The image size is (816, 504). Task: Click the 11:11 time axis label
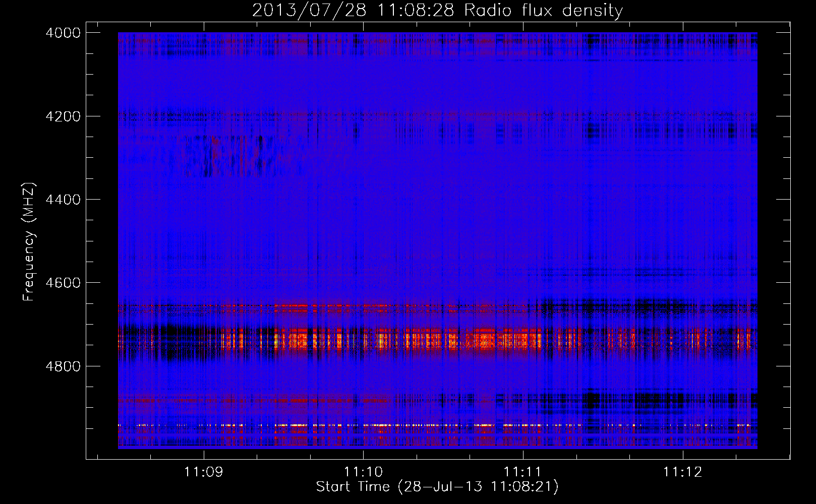pyautogui.click(x=523, y=472)
